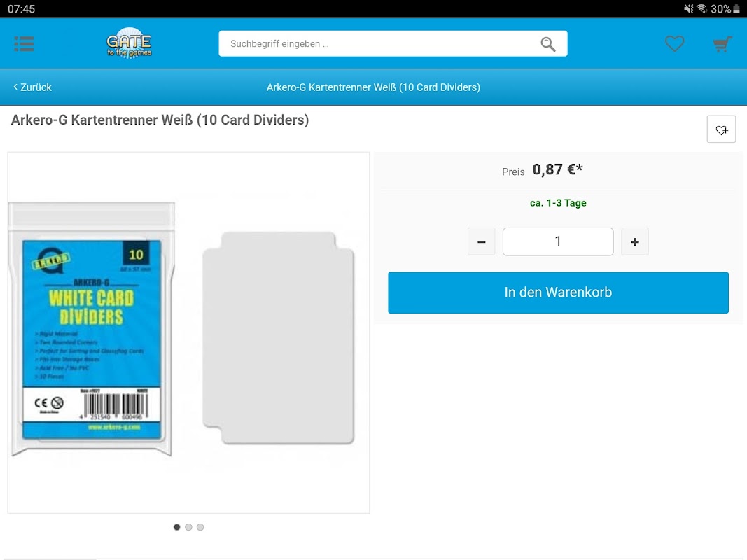The width and height of the screenshot is (747, 560).
Task: Tap the 07:45 clock in status bar
Action: pos(22,8)
